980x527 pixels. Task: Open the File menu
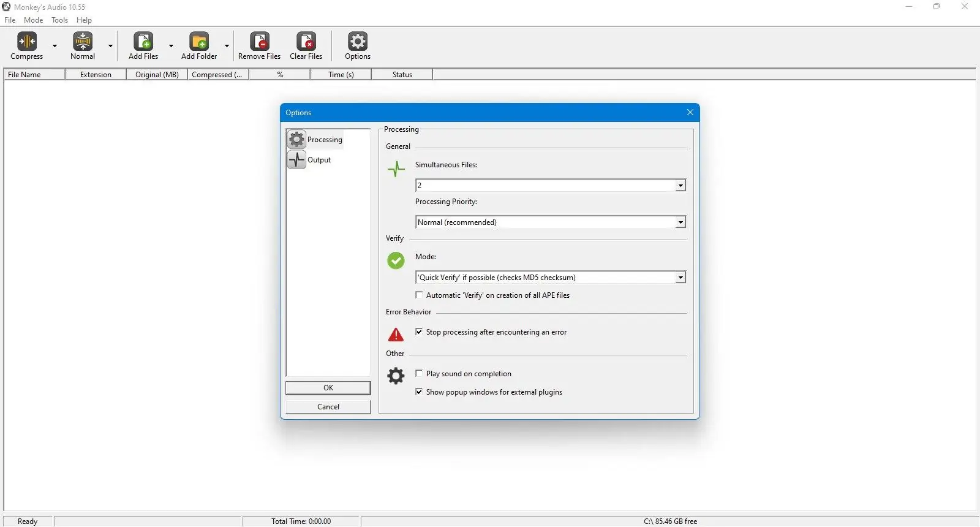pyautogui.click(x=10, y=20)
